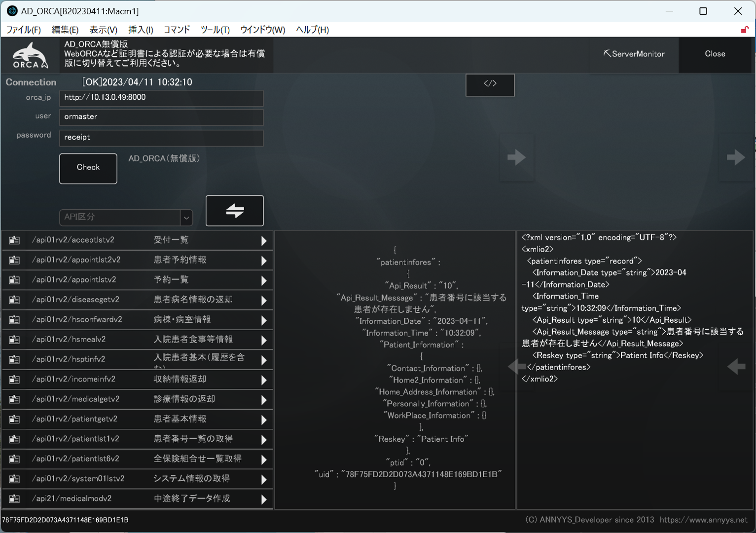Expand acceptlstv2 受付一覧 play arrow
Viewport: 756px width, 533px height.
tap(264, 241)
